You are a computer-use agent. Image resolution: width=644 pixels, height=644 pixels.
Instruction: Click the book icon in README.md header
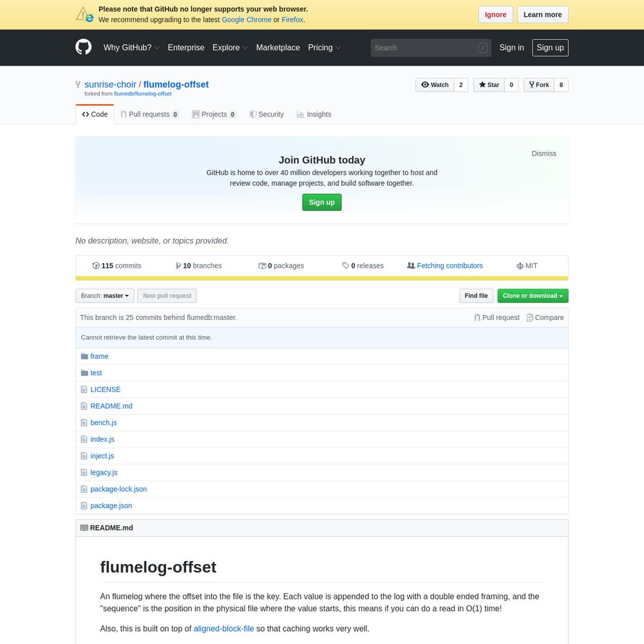coord(84,528)
